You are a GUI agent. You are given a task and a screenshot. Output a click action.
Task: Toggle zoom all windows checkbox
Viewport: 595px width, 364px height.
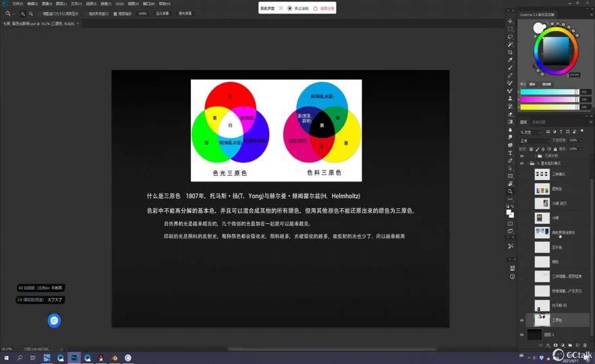click(86, 13)
